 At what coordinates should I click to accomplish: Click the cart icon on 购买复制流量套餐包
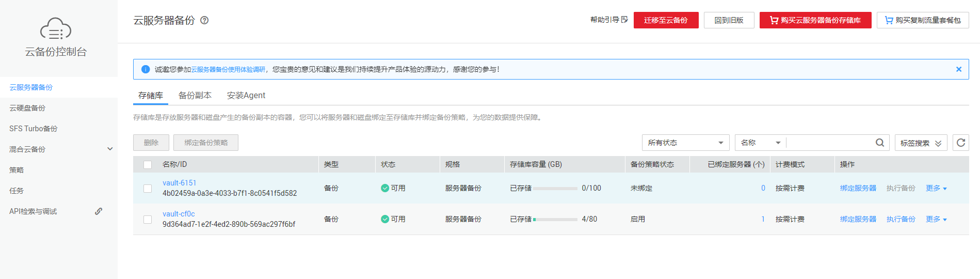[x=889, y=20]
